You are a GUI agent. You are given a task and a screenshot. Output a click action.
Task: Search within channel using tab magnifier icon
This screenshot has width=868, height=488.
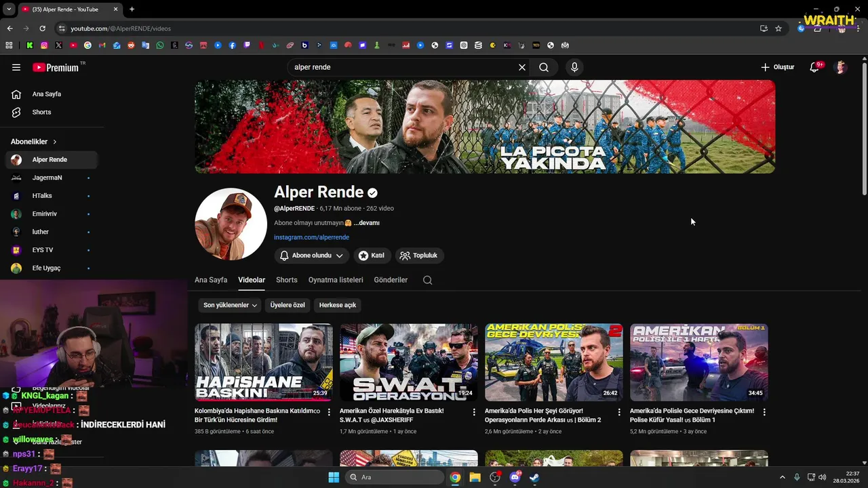click(x=427, y=280)
